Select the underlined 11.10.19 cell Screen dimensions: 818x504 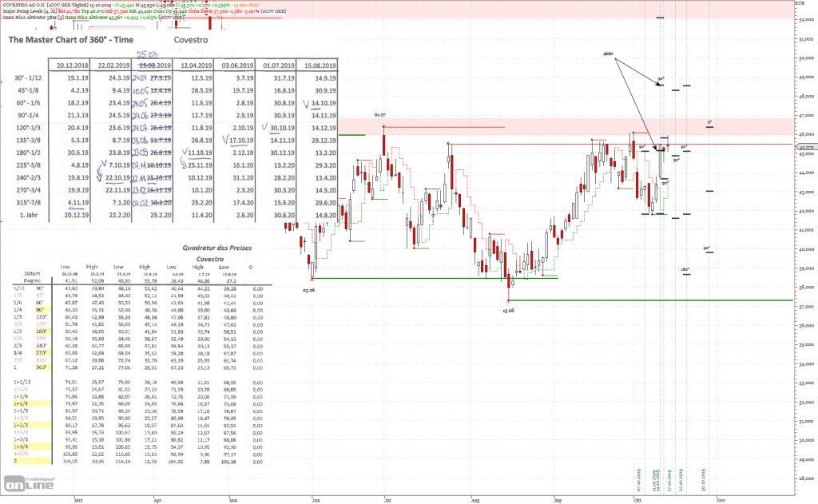click(x=200, y=153)
